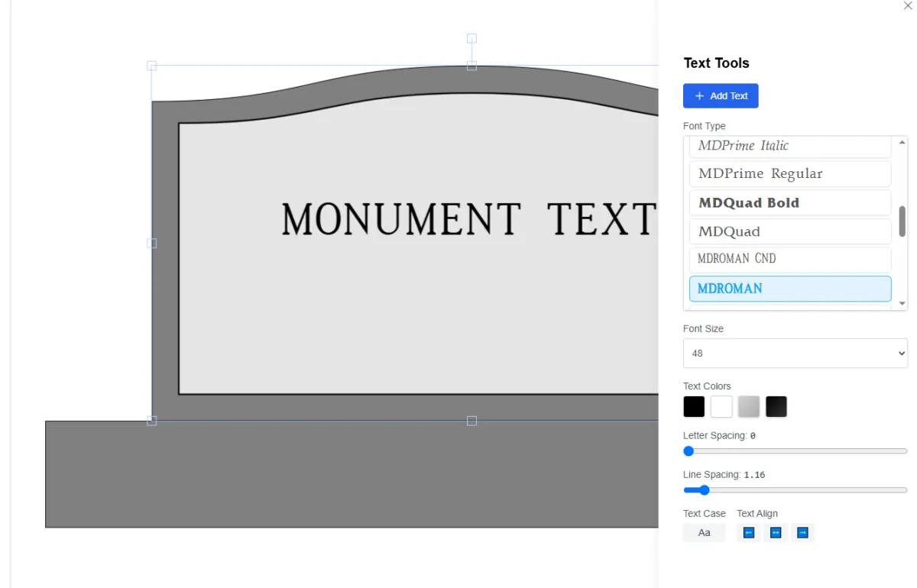Select the highlighted MDROMAN font
Image resolution: width=917 pixels, height=588 pixels.
790,289
